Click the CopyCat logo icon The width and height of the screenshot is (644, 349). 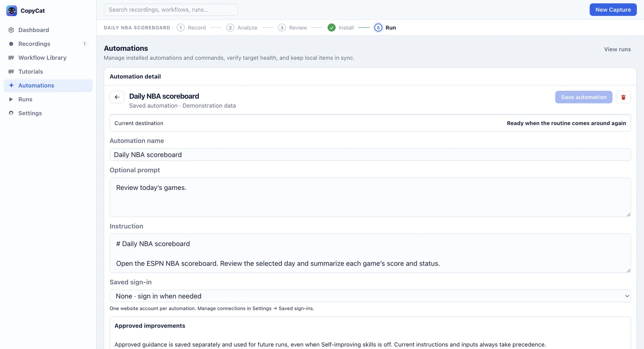click(x=12, y=10)
